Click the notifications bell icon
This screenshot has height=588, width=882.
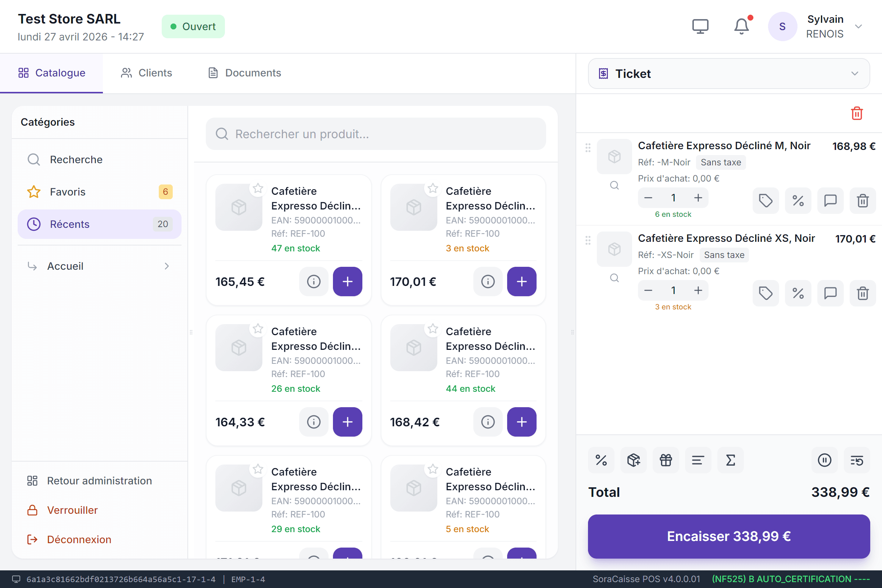click(x=741, y=26)
